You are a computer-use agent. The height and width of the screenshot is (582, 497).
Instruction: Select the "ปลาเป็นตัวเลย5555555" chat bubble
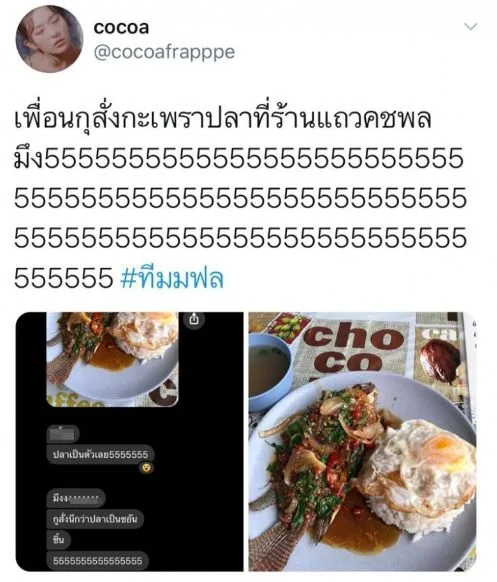click(x=100, y=454)
